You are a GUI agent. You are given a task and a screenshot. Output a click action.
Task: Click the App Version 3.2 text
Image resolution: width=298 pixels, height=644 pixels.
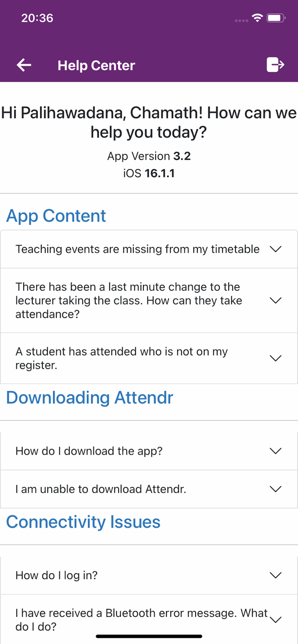click(x=149, y=156)
